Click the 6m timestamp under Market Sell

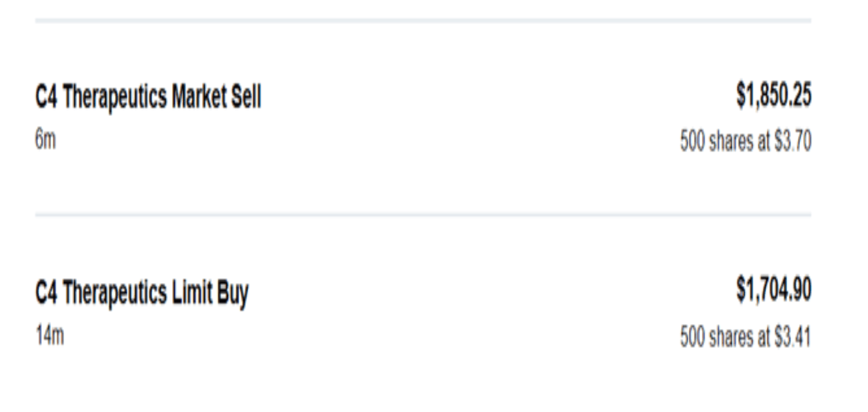point(45,142)
